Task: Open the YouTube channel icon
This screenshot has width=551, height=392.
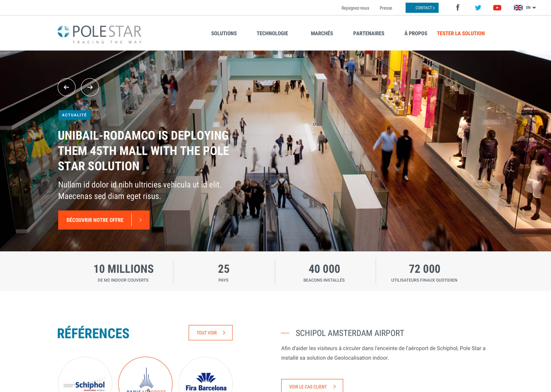Action: [x=497, y=8]
